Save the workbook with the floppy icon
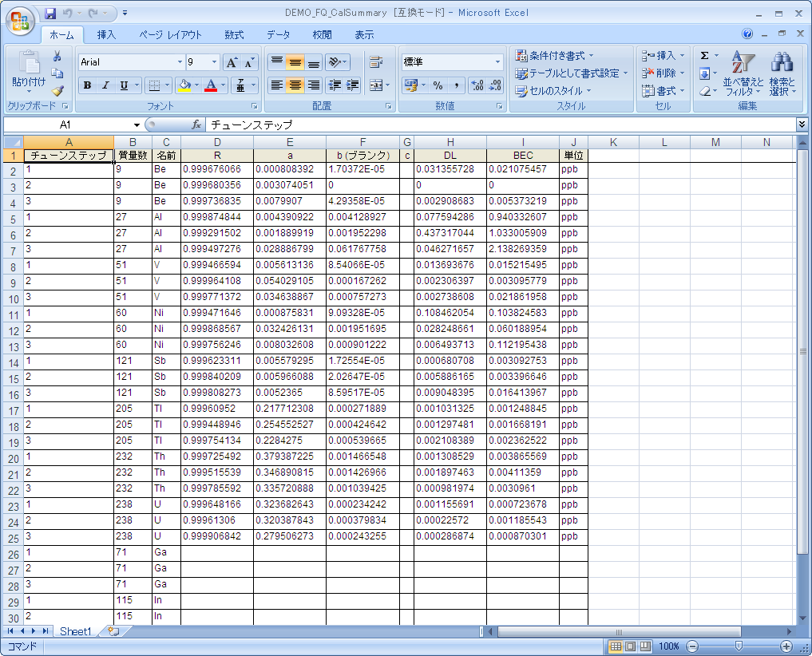 pyautogui.click(x=50, y=13)
